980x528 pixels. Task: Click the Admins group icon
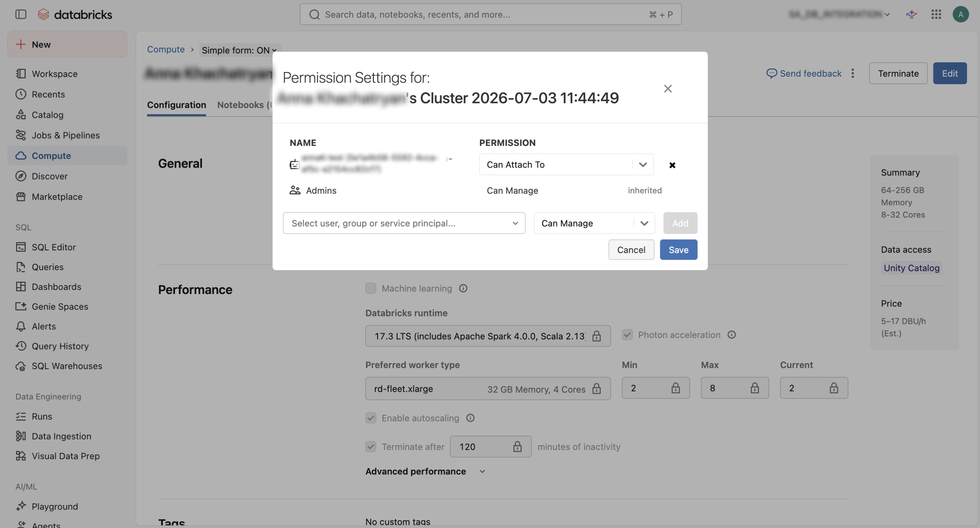pos(295,190)
